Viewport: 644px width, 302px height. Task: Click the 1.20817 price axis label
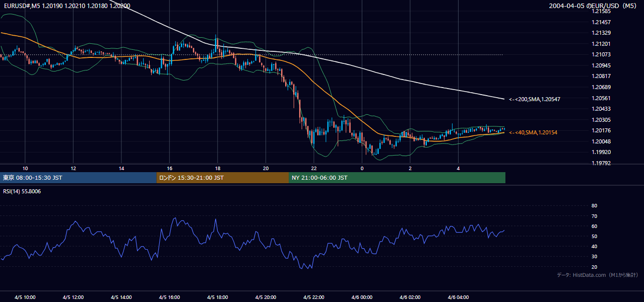(602, 77)
